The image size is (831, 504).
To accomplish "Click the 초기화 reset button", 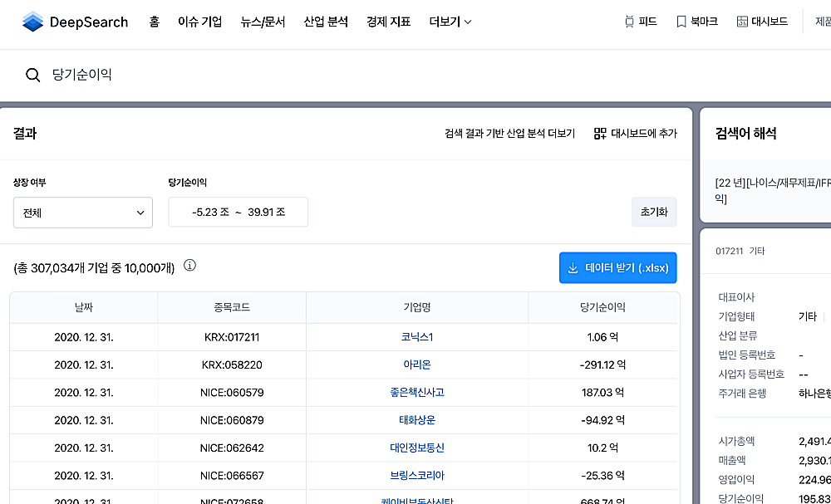I will pyautogui.click(x=654, y=213).
